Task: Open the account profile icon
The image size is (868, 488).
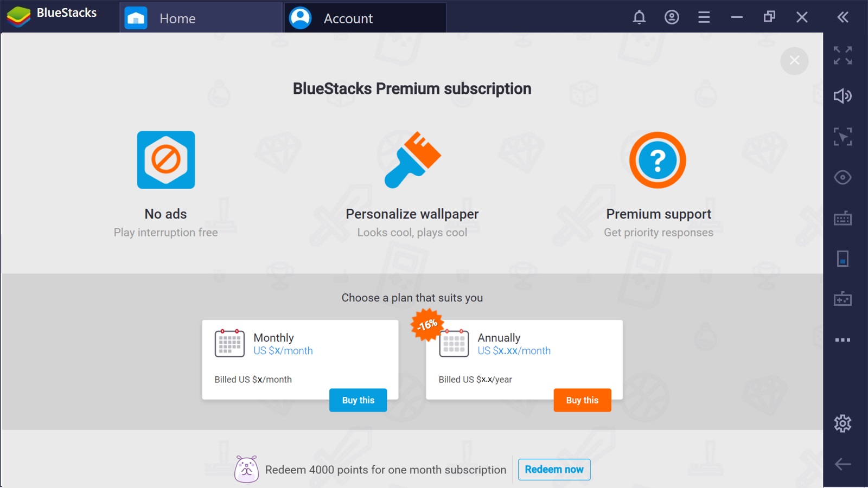Action: [x=672, y=17]
